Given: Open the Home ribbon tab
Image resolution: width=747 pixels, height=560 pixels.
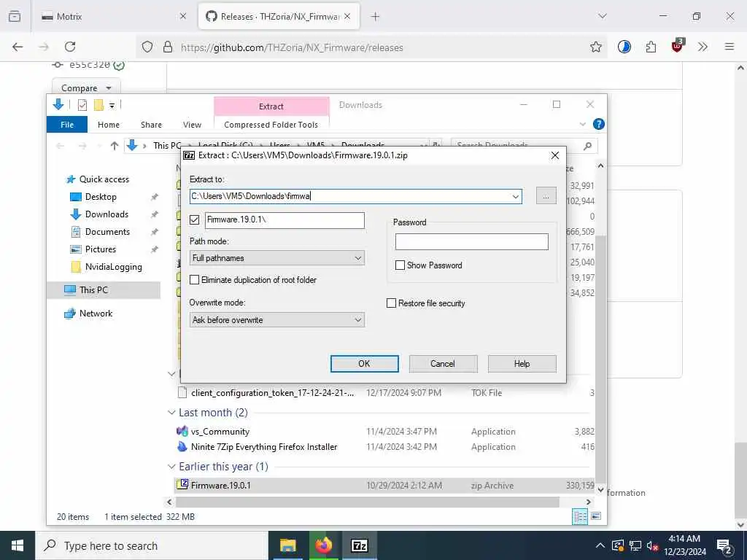Looking at the screenshot, I should (x=109, y=124).
